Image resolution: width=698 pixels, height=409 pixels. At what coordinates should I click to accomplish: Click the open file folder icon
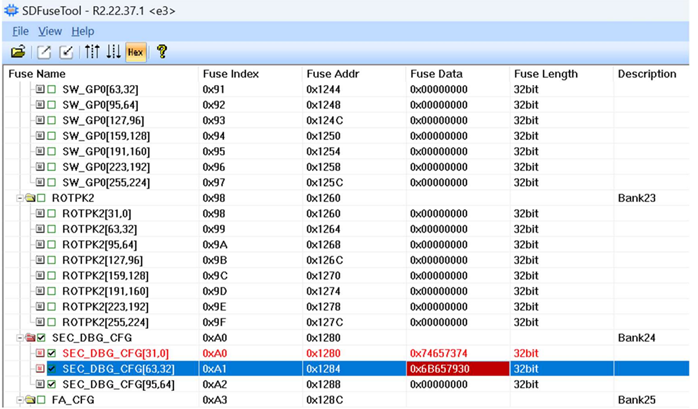[x=18, y=51]
